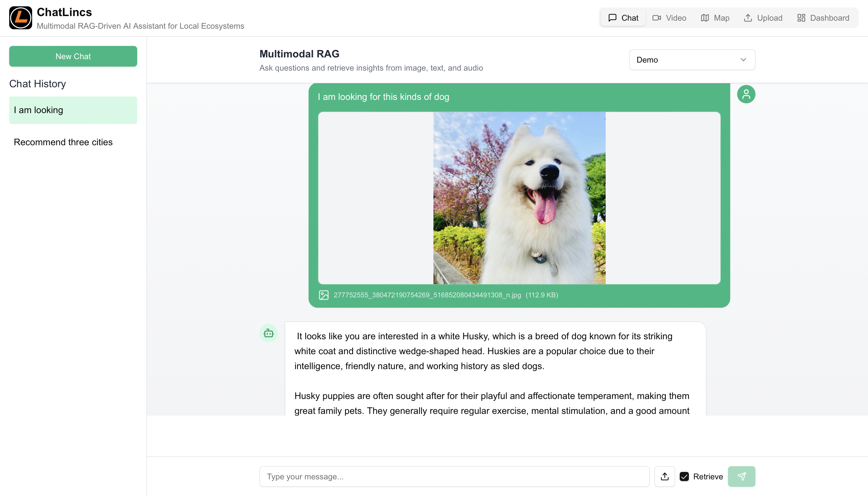Open the Demo dropdown
The height and width of the screenshot is (496, 868).
(691, 60)
